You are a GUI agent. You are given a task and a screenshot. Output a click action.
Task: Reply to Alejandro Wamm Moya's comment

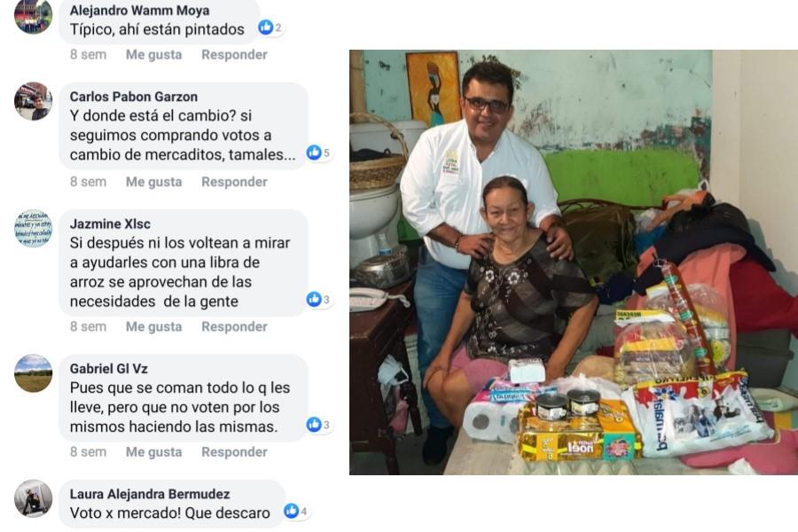tap(234, 54)
